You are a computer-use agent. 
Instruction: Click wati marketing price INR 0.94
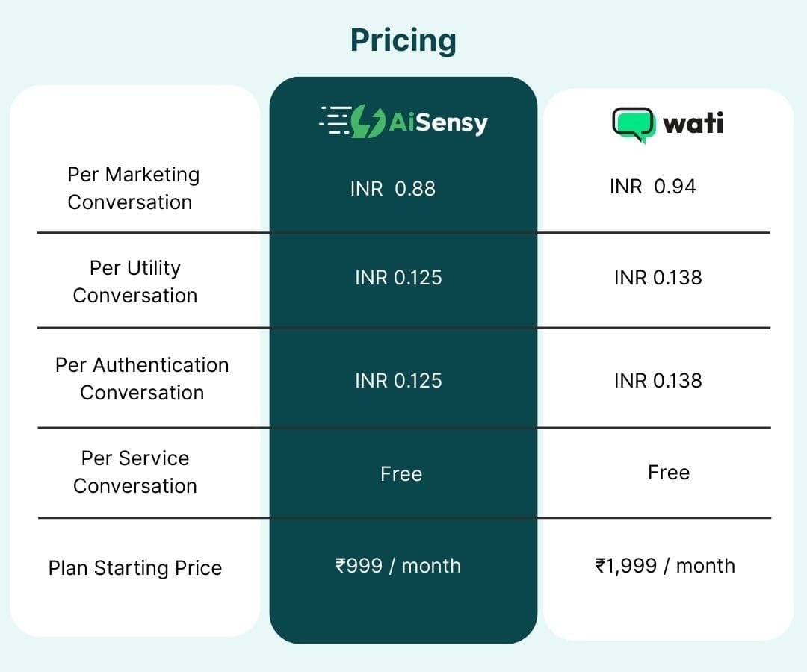(652, 187)
